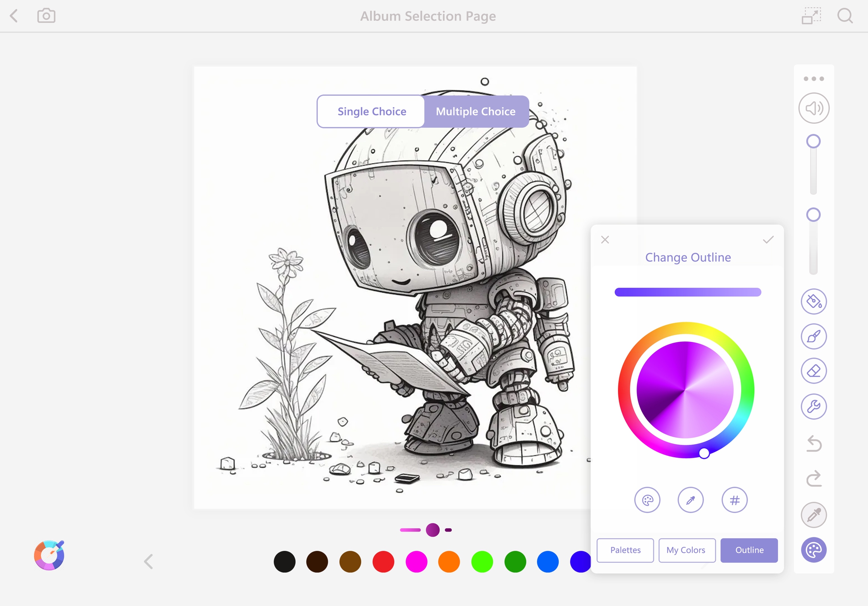Viewport: 868px width, 606px height.
Task: Go back using the top-left arrow
Action: click(14, 16)
